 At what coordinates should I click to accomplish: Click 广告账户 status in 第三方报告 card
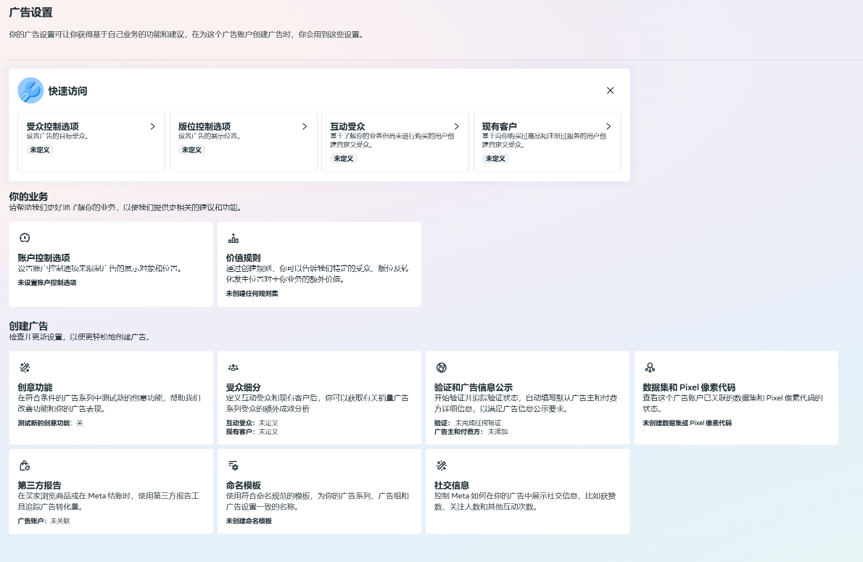[x=44, y=521]
